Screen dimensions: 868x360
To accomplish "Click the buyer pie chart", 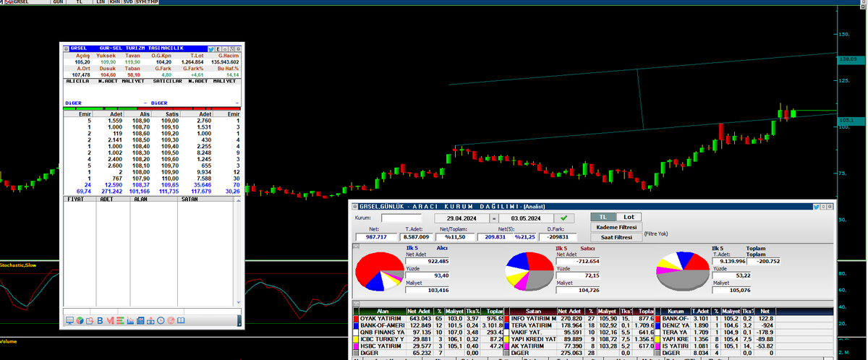I will [x=379, y=271].
